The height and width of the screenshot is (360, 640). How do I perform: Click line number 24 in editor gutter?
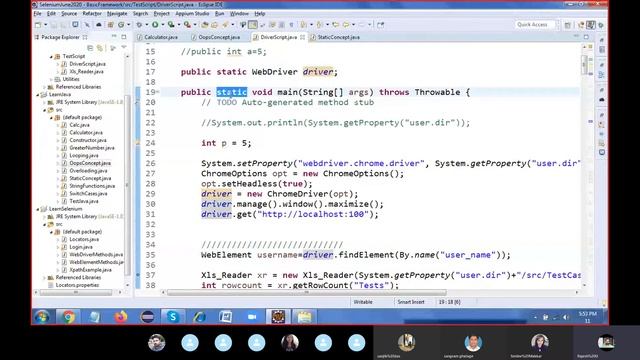click(150, 143)
